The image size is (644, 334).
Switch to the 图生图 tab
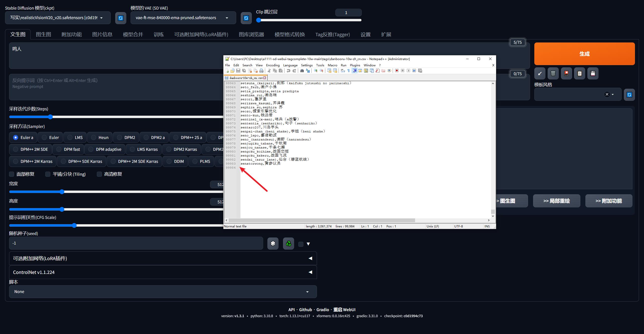pos(43,34)
